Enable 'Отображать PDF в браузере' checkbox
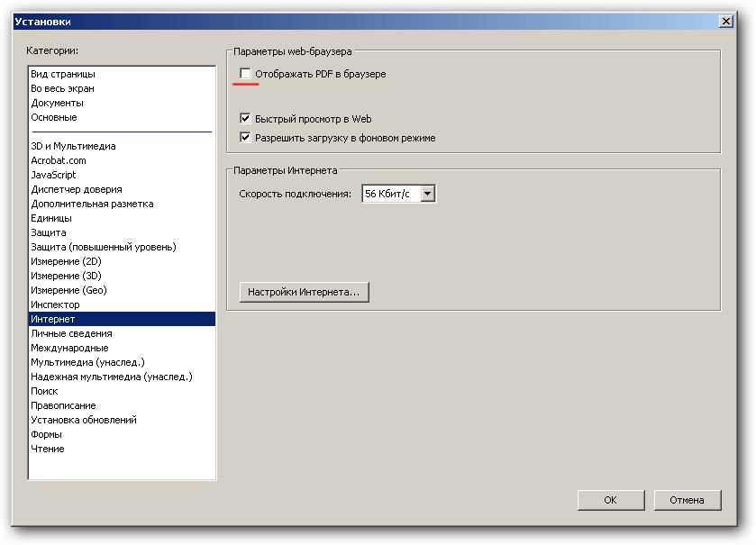Viewport: 756px width, 545px height. [245, 74]
